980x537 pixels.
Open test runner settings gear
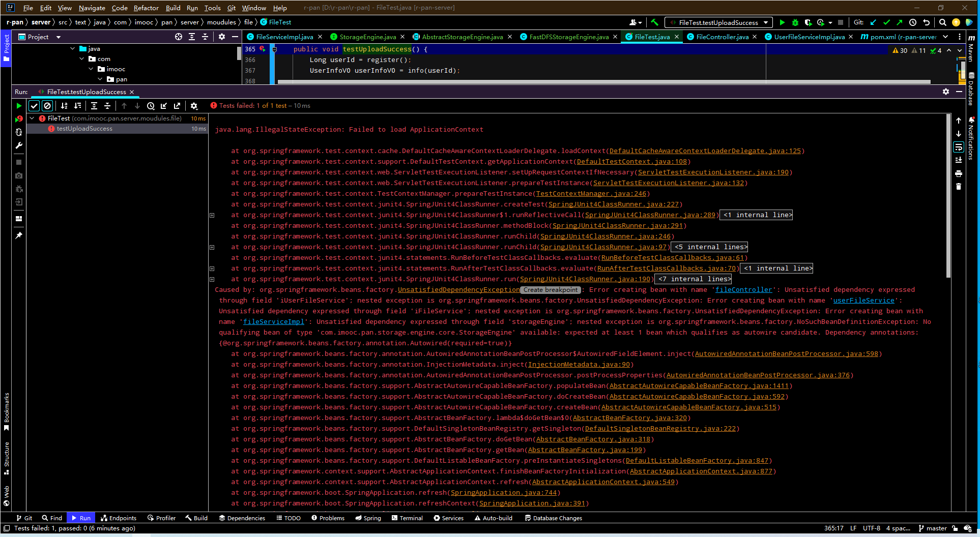[194, 106]
